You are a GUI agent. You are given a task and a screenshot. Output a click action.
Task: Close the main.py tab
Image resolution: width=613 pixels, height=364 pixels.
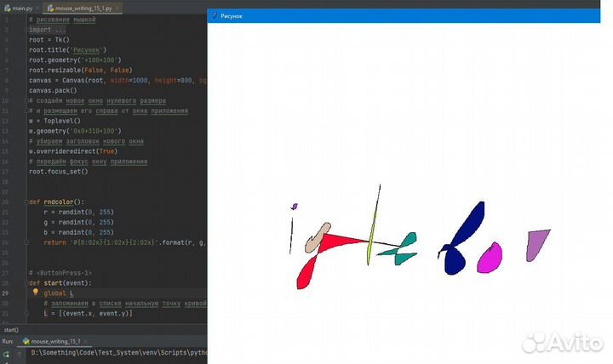(37, 8)
